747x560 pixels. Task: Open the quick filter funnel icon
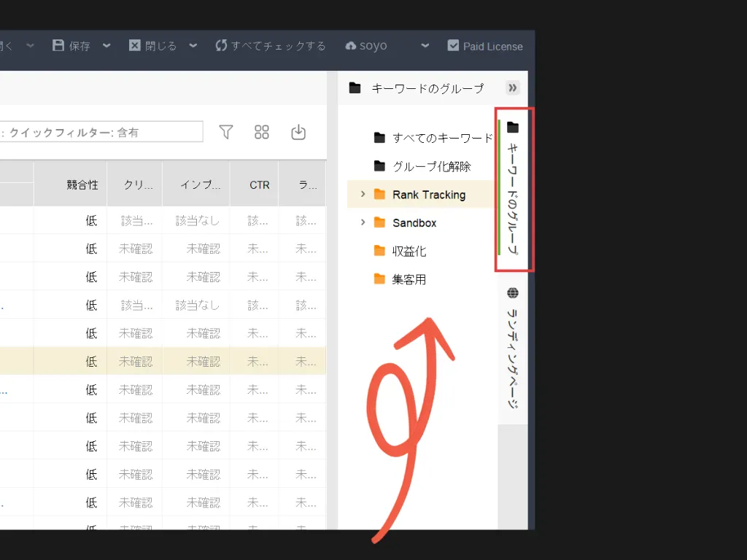click(x=226, y=131)
